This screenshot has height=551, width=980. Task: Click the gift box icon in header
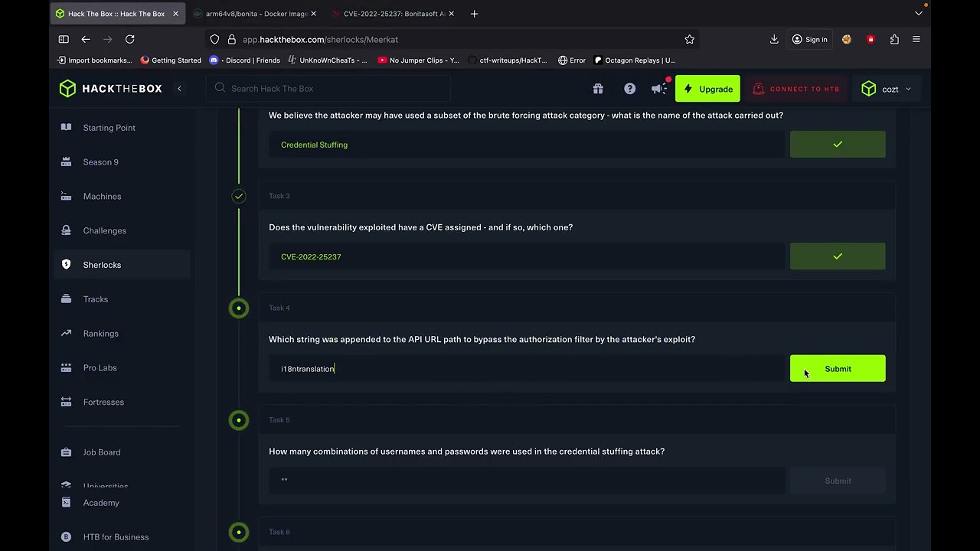(598, 89)
